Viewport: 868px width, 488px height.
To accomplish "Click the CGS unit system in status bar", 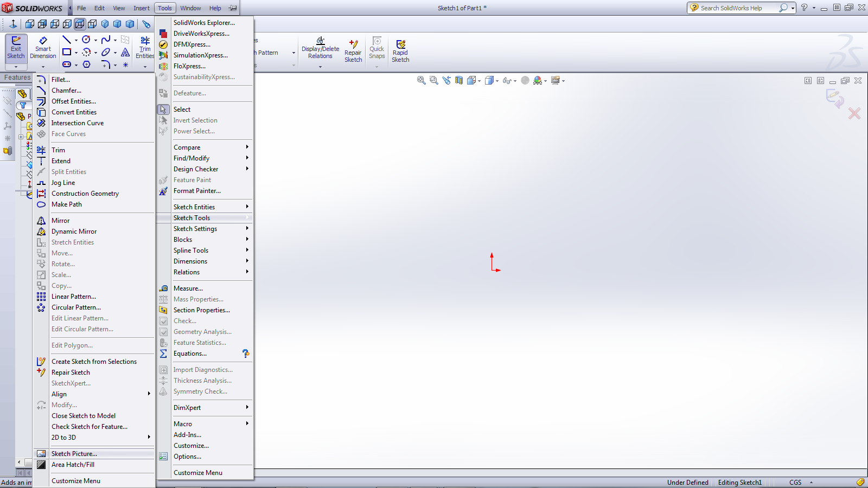I will [x=795, y=483].
